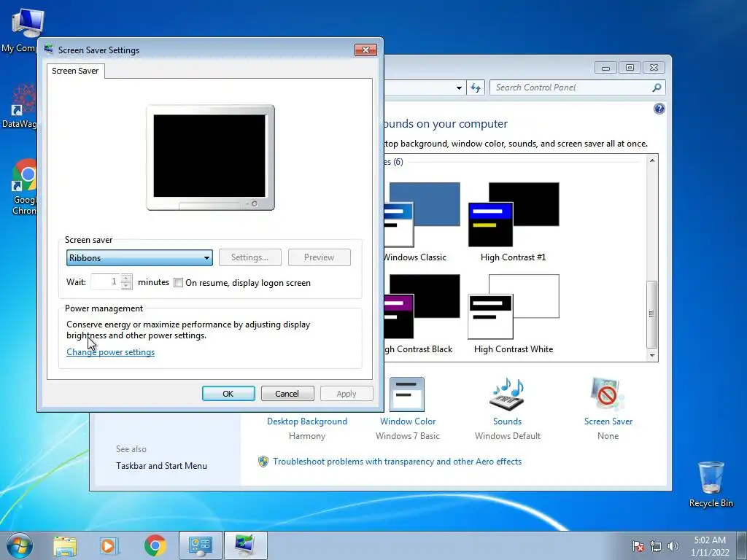Click the Change power settings link

click(111, 352)
